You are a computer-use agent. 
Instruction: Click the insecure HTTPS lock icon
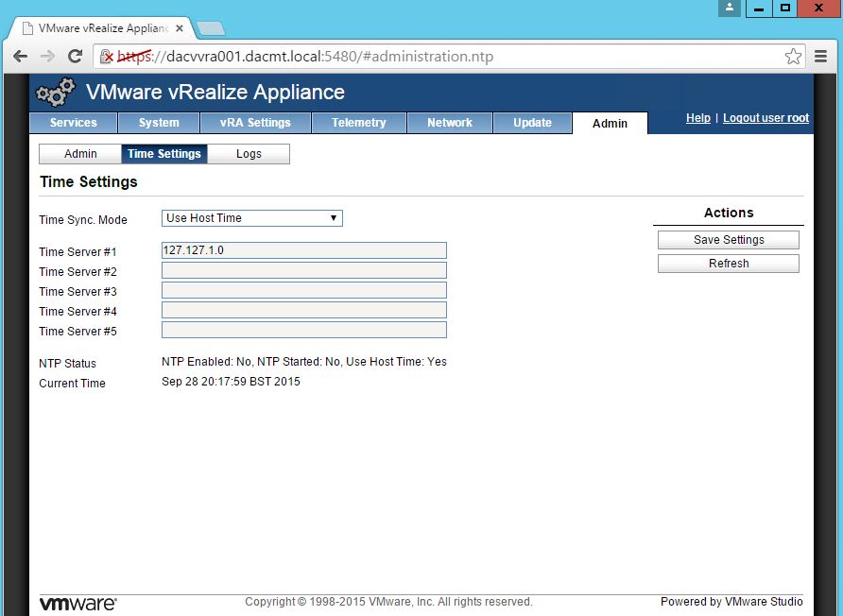[x=107, y=57]
